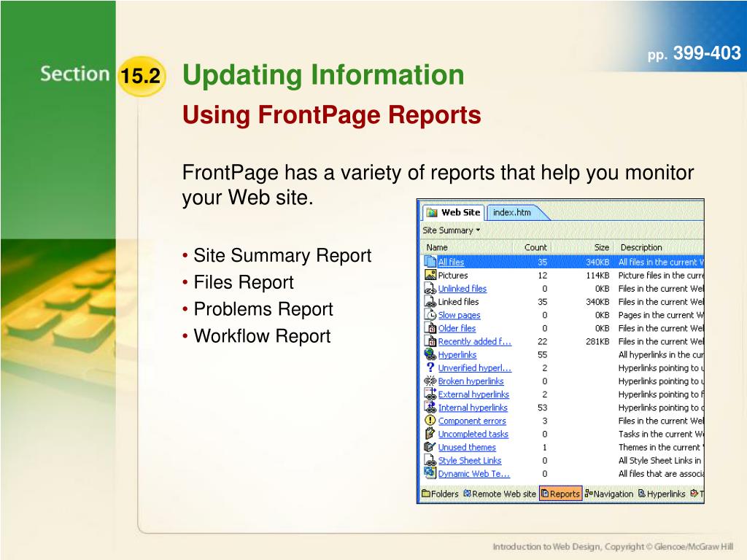Screen dimensions: 747x560
Task: Sort by the Size column header
Action: point(602,248)
